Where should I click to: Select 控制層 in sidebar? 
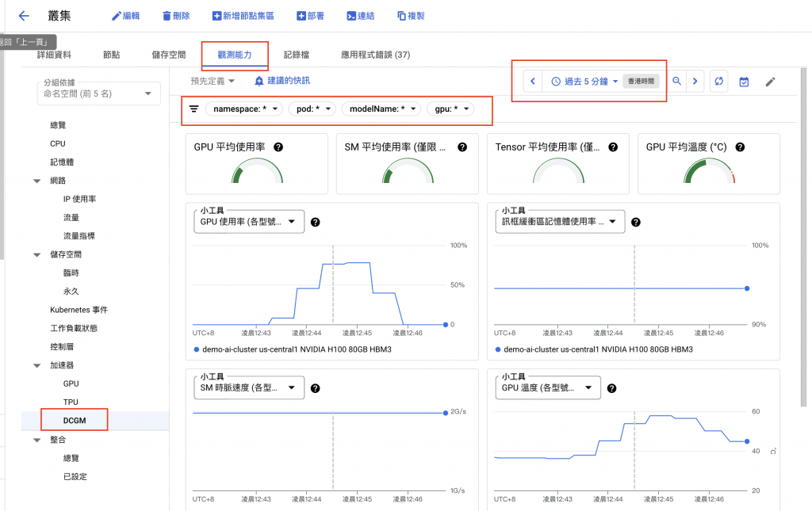[62, 346]
